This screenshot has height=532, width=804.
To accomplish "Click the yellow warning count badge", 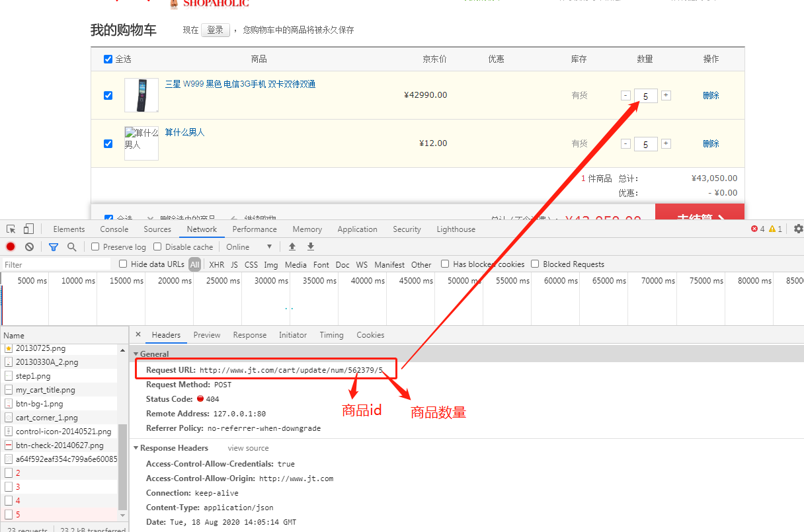I will click(776, 229).
